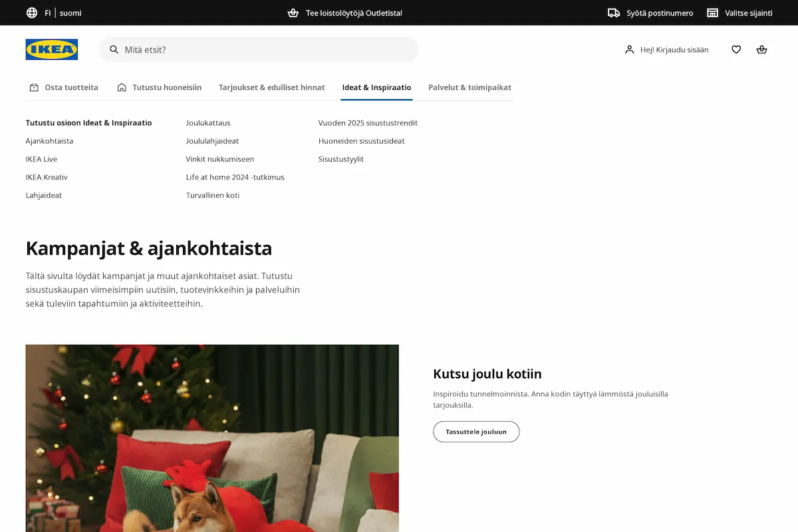Click the magnifying glass search icon
This screenshot has height=532, width=798.
(x=114, y=50)
